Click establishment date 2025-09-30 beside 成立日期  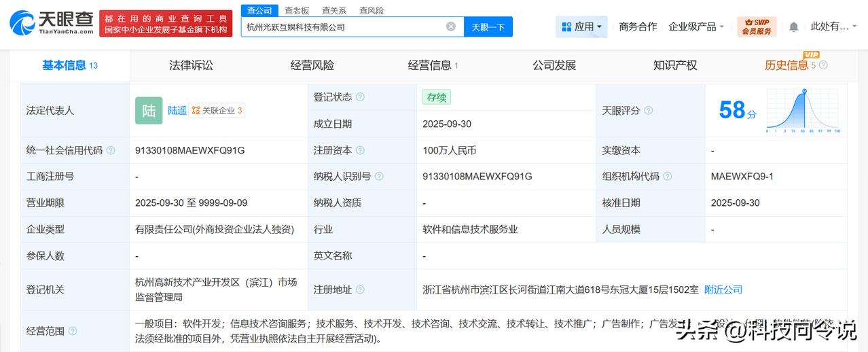pos(447,124)
